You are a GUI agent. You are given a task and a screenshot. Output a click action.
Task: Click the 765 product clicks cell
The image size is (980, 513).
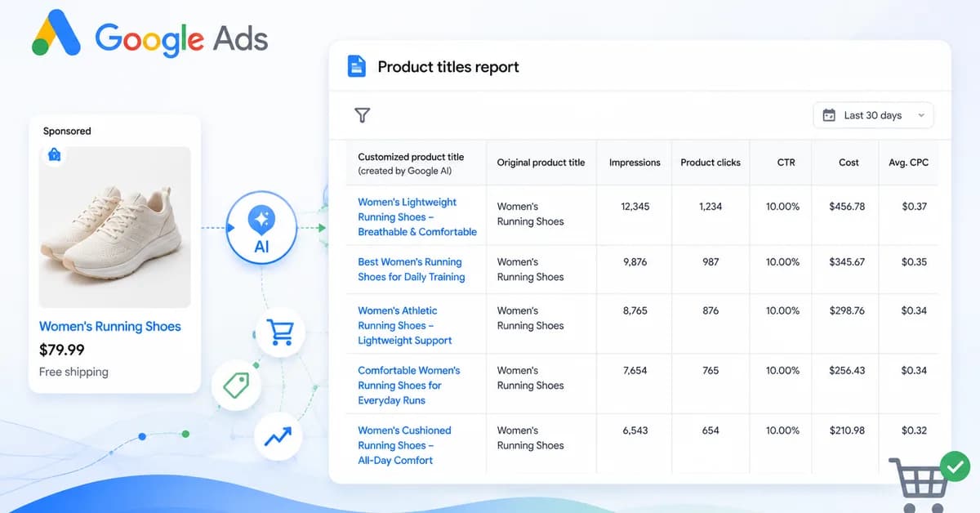710,370
